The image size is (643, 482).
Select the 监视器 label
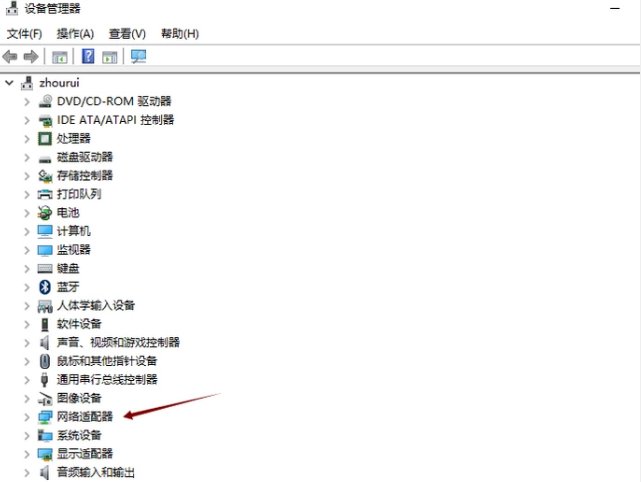coord(73,250)
